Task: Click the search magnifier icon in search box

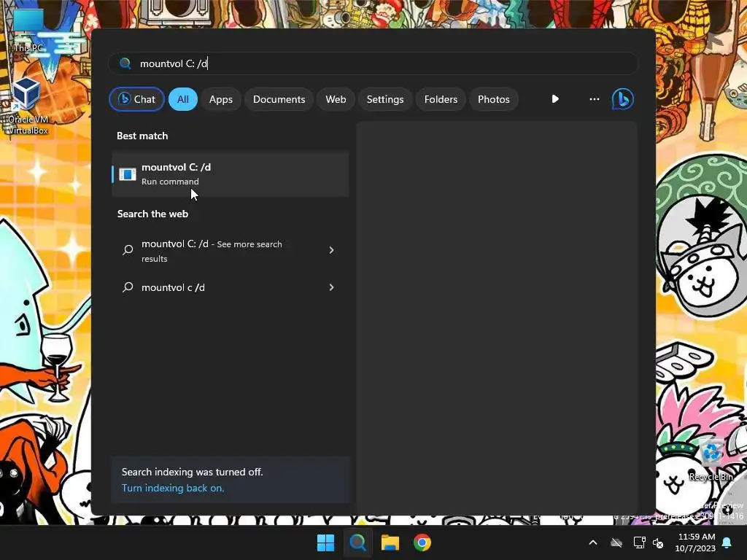Action: (x=125, y=63)
